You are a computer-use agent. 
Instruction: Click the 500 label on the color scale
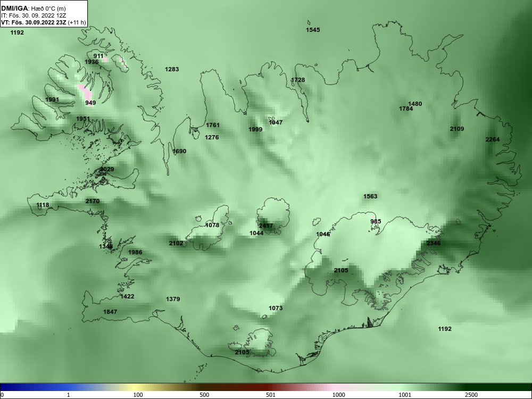tap(204, 395)
